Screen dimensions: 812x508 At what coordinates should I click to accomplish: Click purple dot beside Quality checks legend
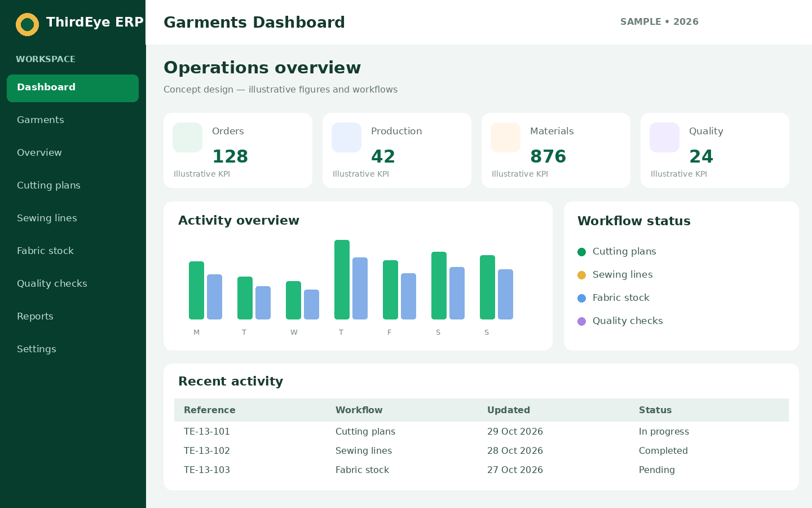click(x=581, y=321)
